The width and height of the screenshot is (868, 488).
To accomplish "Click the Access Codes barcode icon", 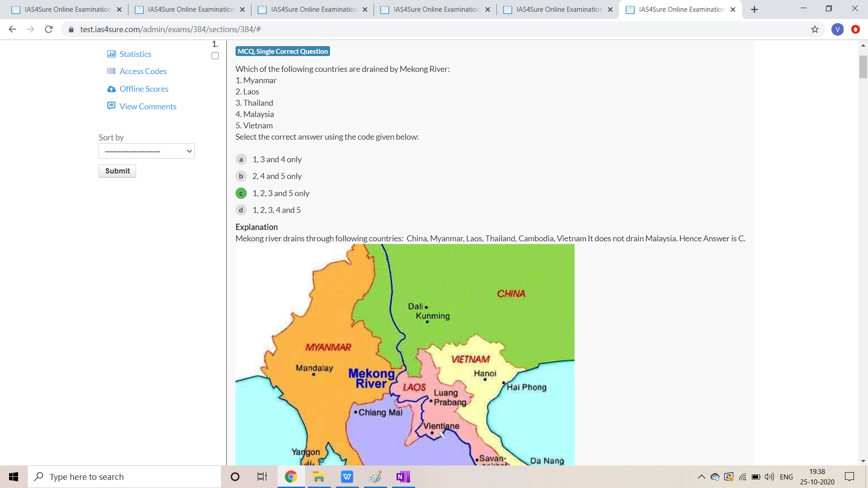I will (x=111, y=71).
